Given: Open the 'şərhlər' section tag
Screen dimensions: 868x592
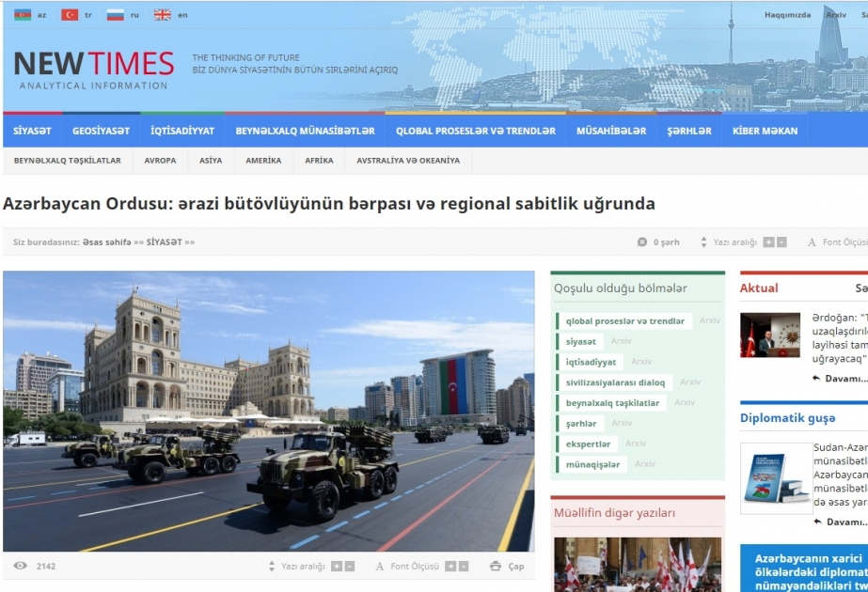Looking at the screenshot, I should pos(580,423).
